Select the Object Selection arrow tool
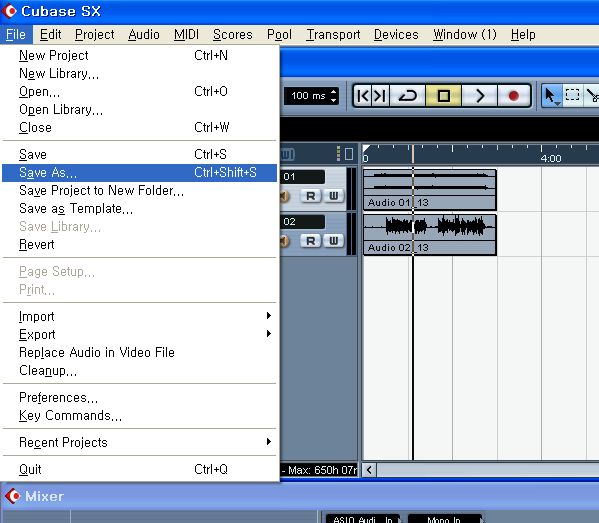 tap(551, 96)
